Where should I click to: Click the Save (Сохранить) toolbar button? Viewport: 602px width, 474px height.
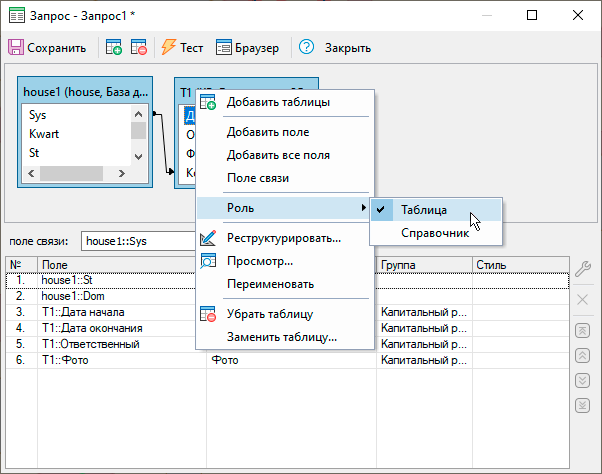(48, 47)
